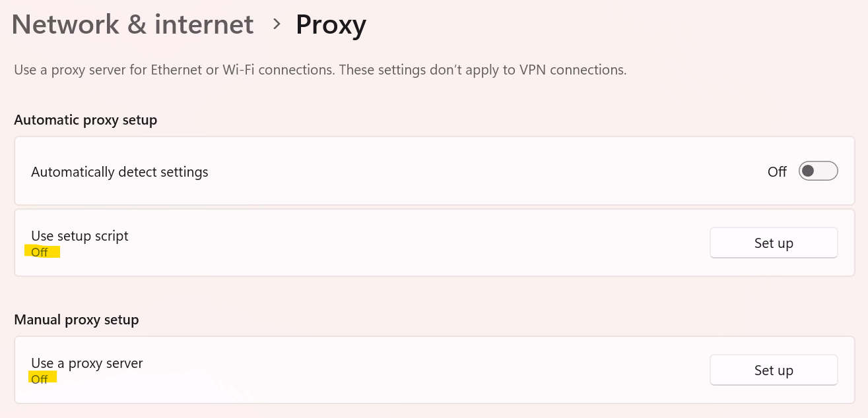
Task: Click the Automatic proxy setup heading
Action: coord(86,120)
